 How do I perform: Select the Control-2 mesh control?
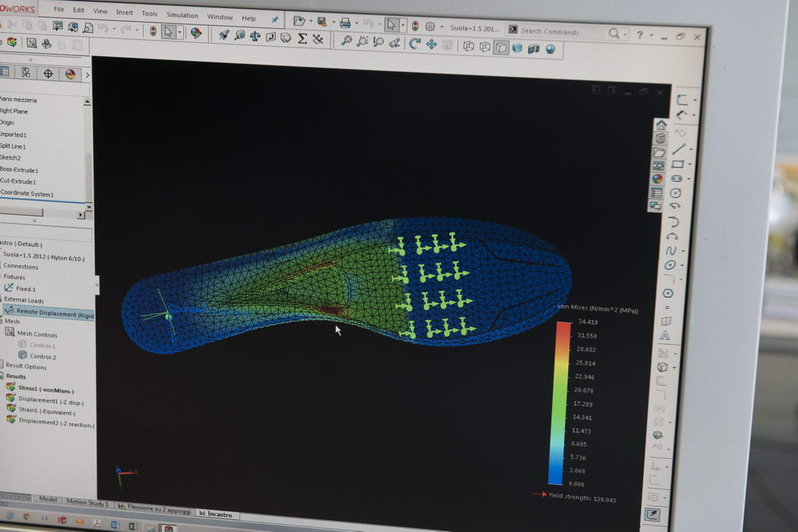click(37, 356)
